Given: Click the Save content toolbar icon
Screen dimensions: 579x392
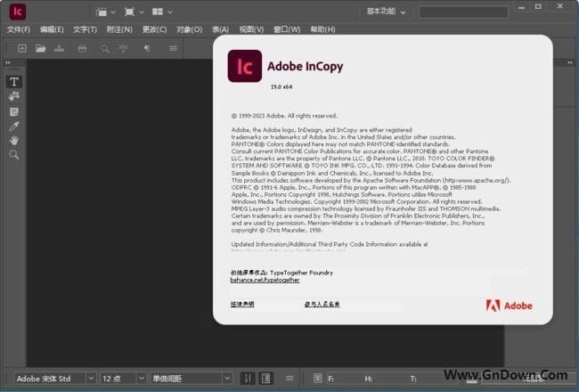Looking at the screenshot, I should [x=59, y=48].
